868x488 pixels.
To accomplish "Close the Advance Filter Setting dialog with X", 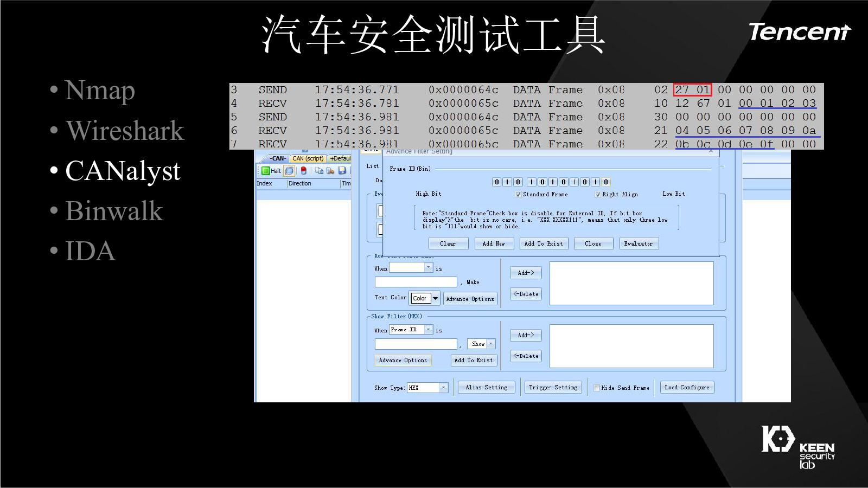I will (x=711, y=151).
